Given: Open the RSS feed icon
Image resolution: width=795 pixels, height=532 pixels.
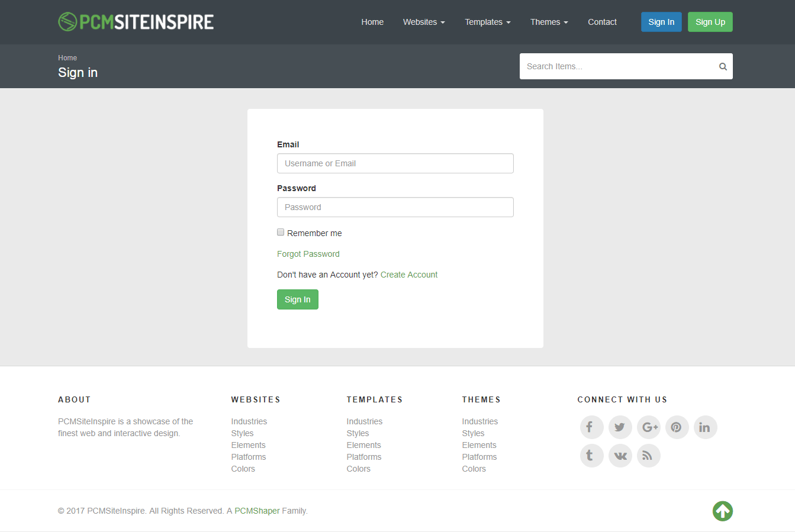Looking at the screenshot, I should (x=648, y=456).
